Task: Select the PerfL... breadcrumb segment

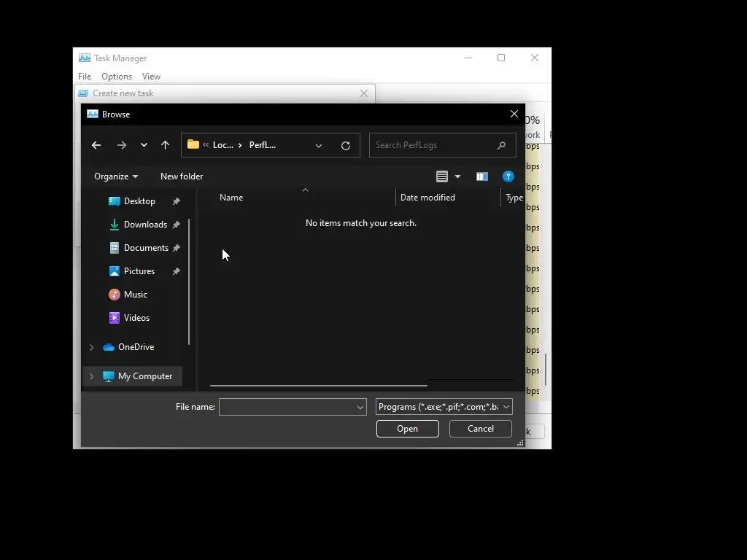Action: click(263, 145)
